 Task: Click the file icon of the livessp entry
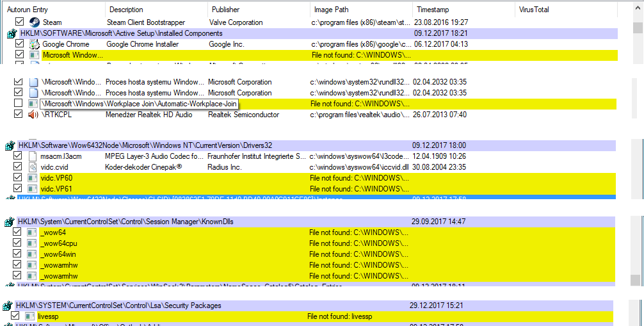29,316
